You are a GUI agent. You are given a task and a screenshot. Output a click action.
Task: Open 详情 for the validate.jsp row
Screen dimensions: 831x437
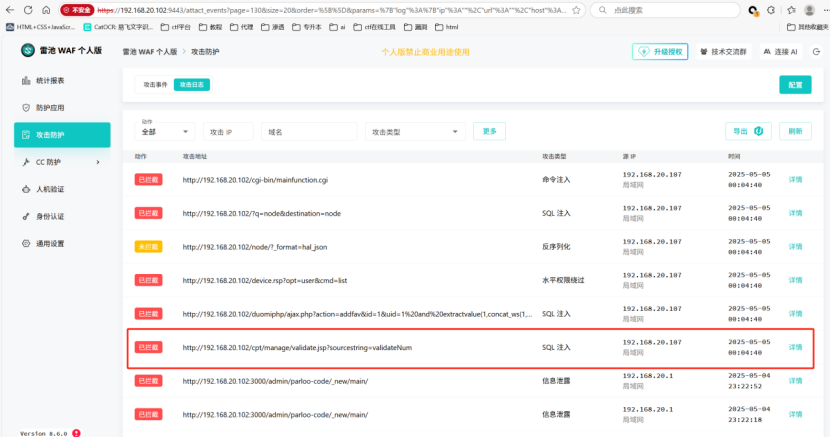(x=795, y=347)
